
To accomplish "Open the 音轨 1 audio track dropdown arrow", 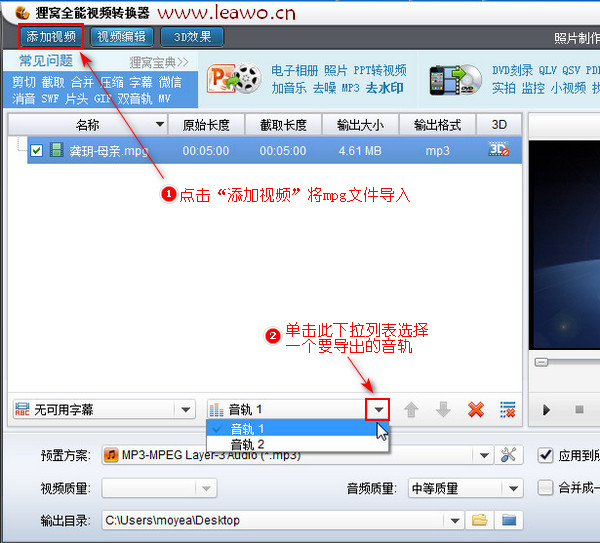I will 378,409.
